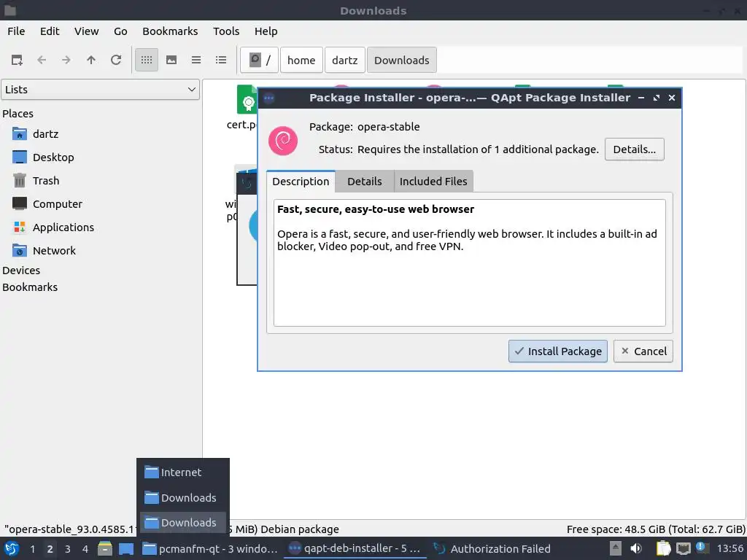The width and height of the screenshot is (747, 560).
Task: Open the Edit menu
Action: click(x=50, y=31)
